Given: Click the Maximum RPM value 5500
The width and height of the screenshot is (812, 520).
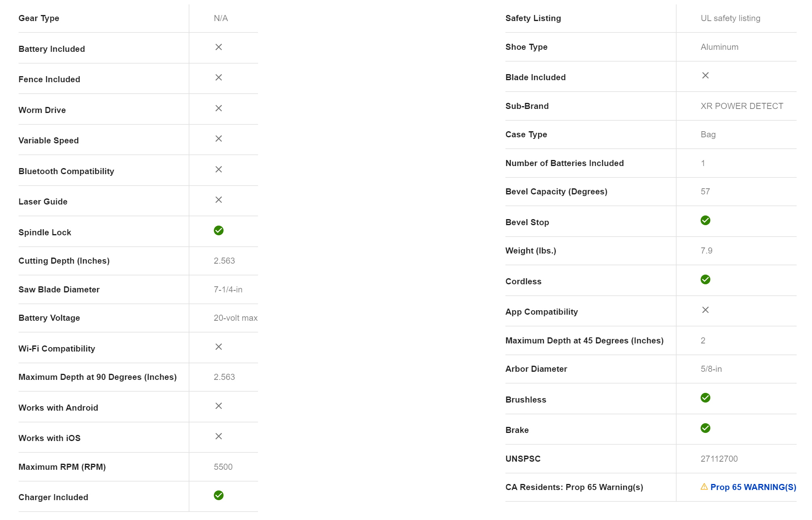Looking at the screenshot, I should click(x=223, y=467).
